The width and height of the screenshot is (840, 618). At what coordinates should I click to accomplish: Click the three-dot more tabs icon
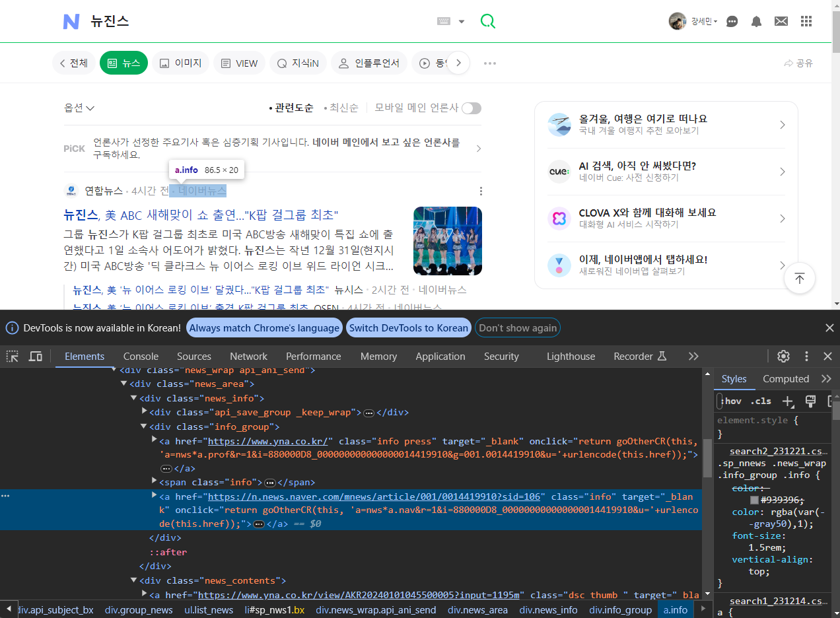(x=489, y=63)
